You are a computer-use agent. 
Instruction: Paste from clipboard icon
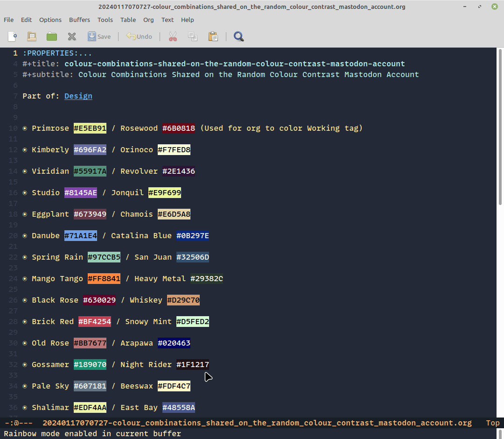pos(213,36)
